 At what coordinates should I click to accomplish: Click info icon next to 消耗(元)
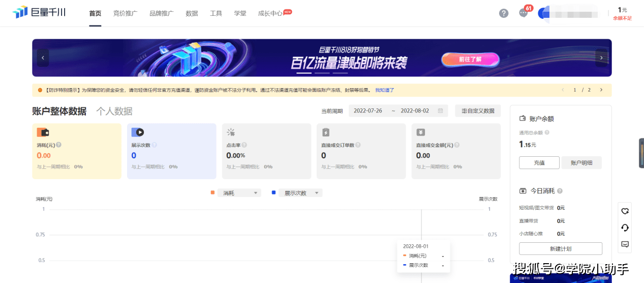58,145
